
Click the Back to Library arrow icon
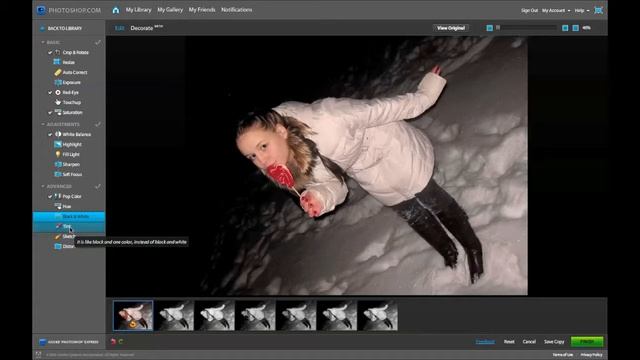tap(42, 28)
